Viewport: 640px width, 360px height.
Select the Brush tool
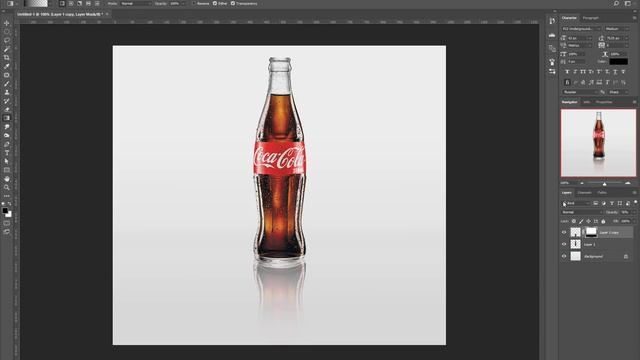click(x=7, y=84)
